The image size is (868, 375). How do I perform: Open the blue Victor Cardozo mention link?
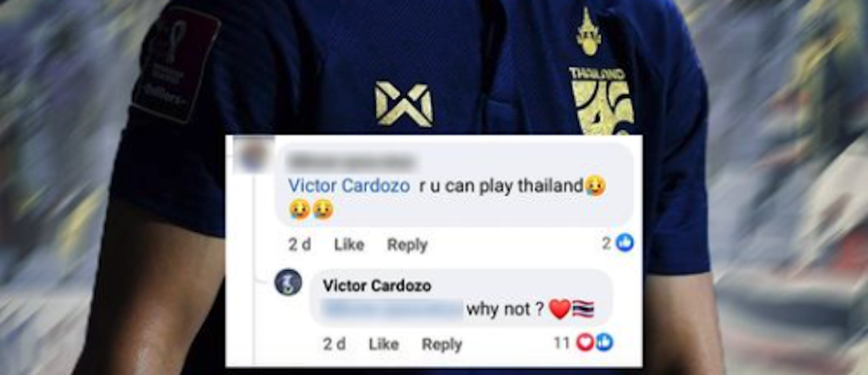tap(349, 186)
